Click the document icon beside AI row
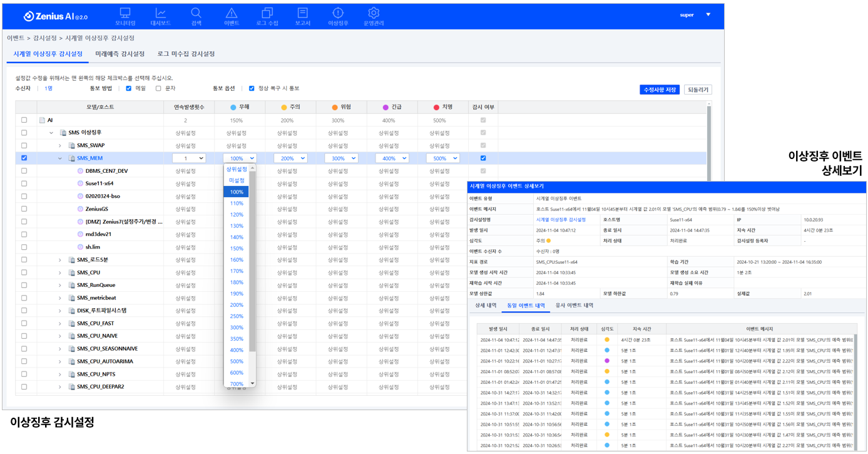The height and width of the screenshot is (454, 868). [42, 120]
